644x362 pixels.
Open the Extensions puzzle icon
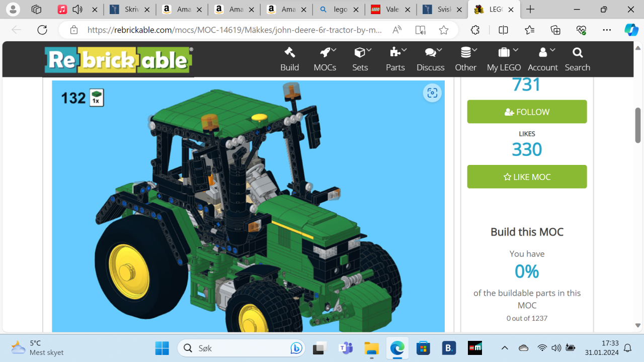tap(475, 30)
